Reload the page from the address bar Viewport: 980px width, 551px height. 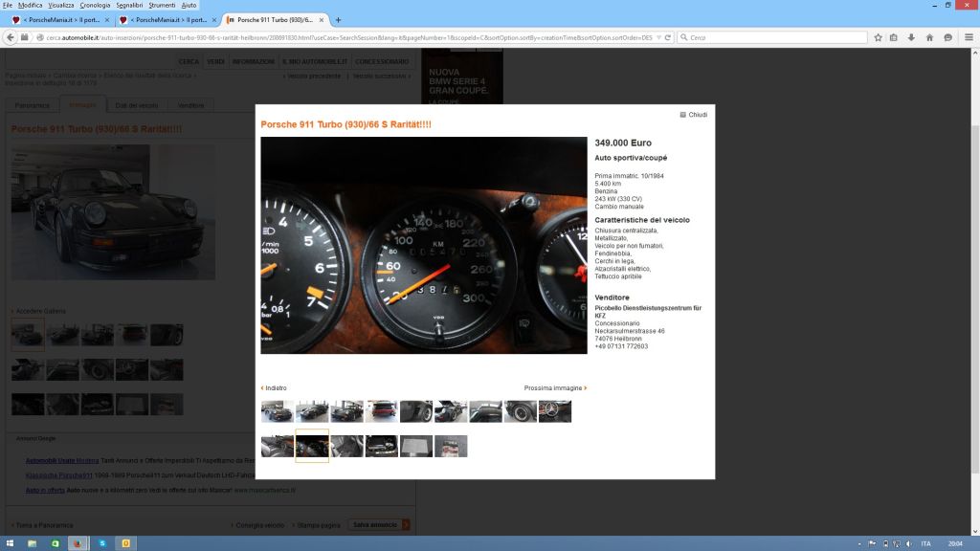667,37
